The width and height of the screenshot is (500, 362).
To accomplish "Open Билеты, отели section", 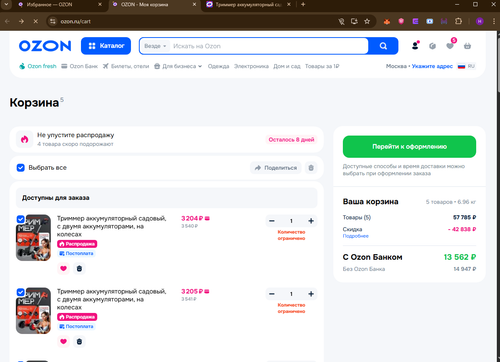I will (126, 66).
